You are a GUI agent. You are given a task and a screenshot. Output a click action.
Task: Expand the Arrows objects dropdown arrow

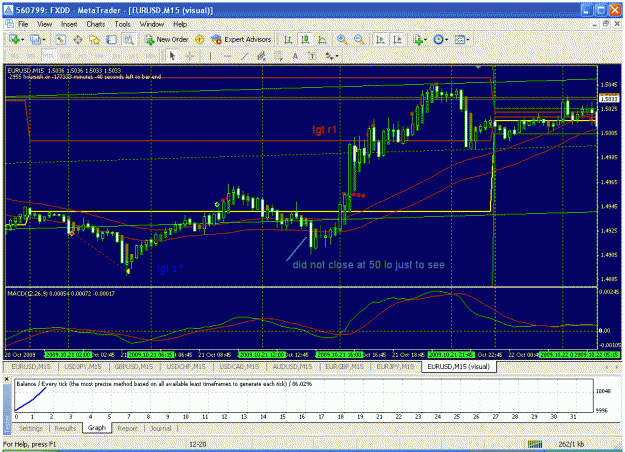coord(337,56)
